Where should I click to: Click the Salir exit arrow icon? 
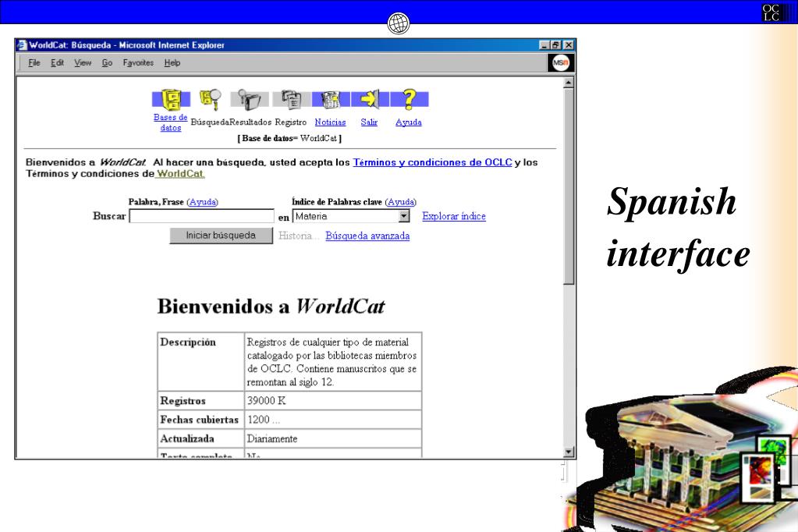point(370,99)
